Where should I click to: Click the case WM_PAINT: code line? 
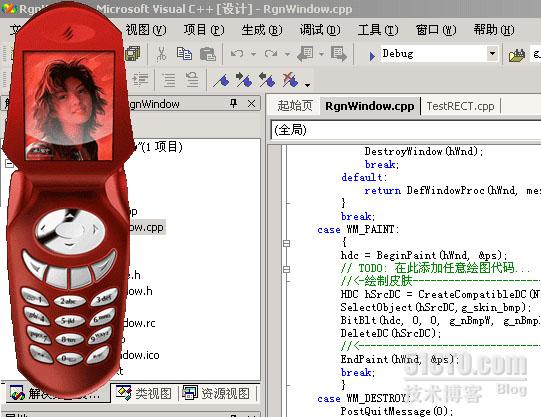click(358, 229)
